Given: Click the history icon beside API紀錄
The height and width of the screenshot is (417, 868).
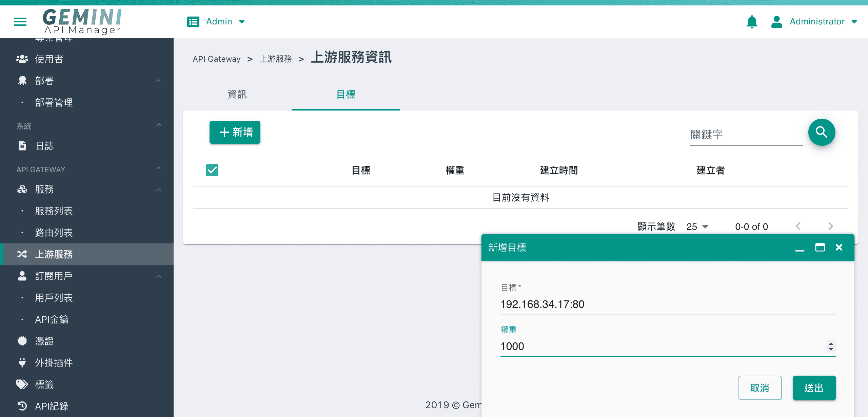Looking at the screenshot, I should pyautogui.click(x=22, y=406).
